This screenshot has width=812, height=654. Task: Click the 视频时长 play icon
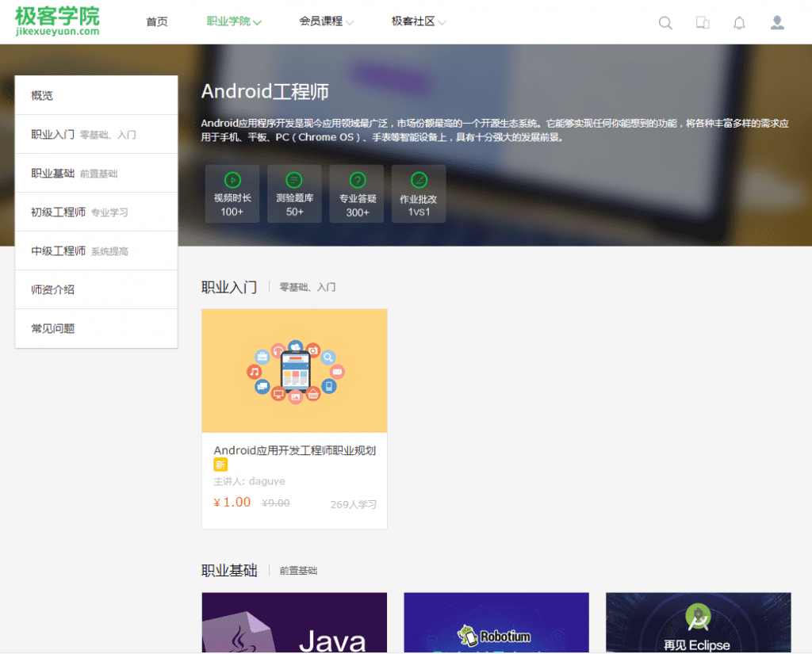[232, 180]
